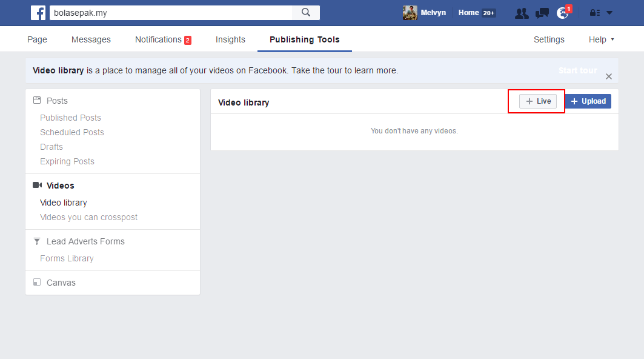Open the Insights tab
Screen dimensions: 644x359
coord(230,39)
